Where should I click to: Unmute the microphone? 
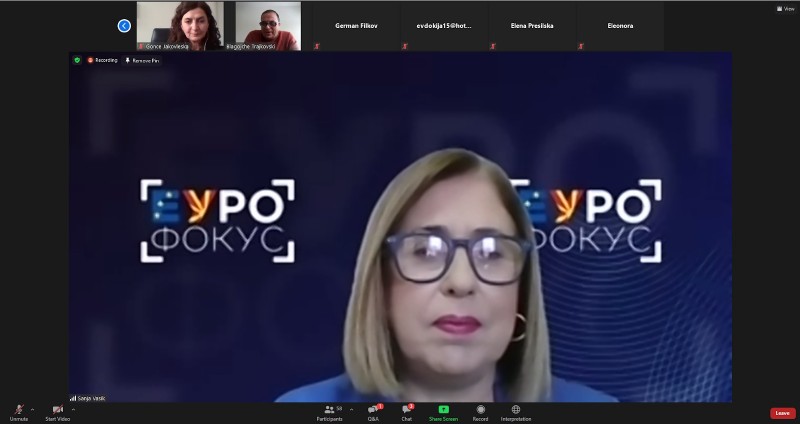[x=18, y=411]
